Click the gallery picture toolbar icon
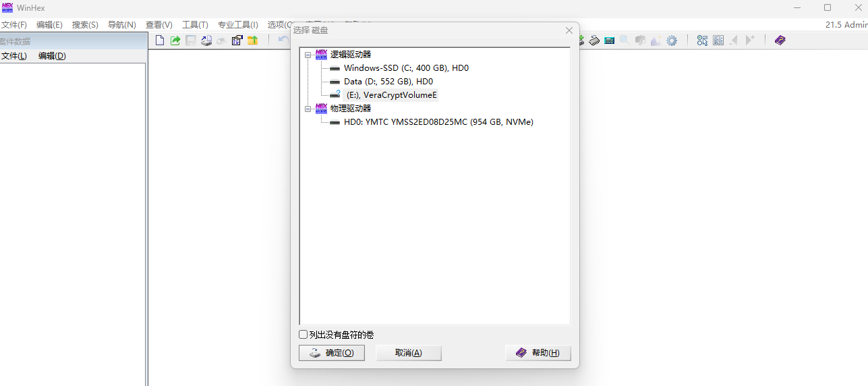Image resolution: width=868 pixels, height=386 pixels. click(656, 40)
